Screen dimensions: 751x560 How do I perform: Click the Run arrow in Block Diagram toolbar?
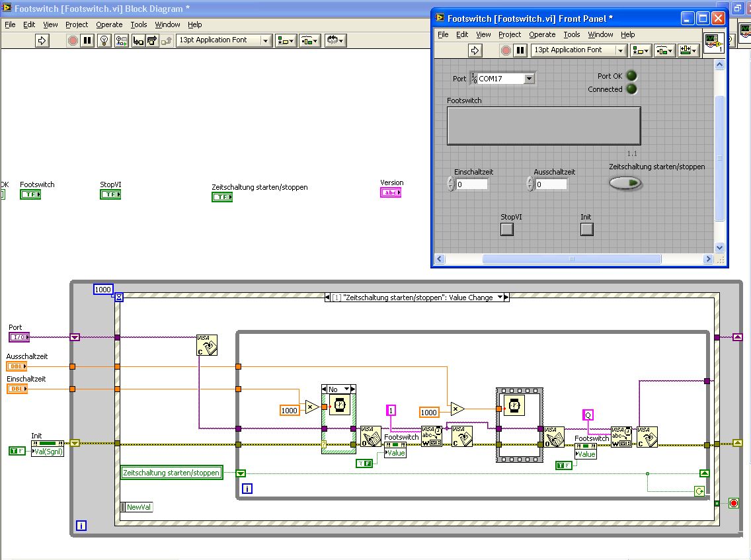(42, 40)
